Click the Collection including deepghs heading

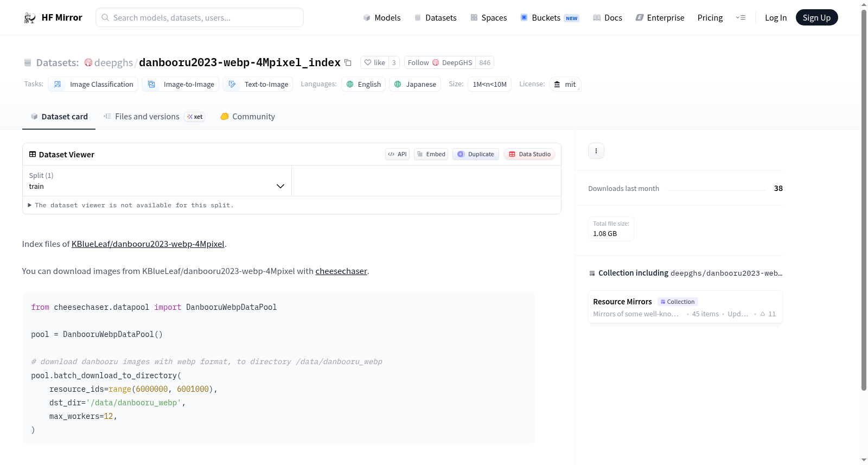(686, 273)
